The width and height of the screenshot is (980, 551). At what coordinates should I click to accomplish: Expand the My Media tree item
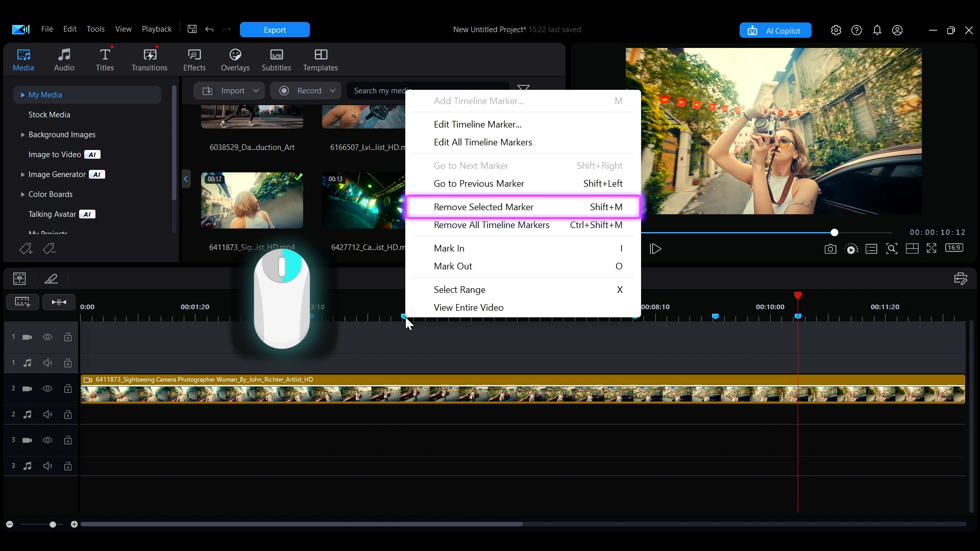click(x=22, y=95)
